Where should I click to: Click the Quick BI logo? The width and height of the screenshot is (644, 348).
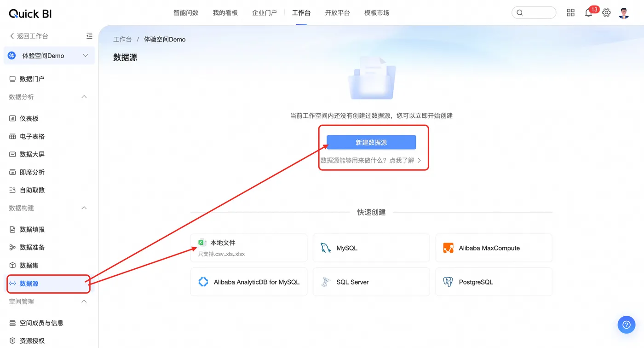30,13
